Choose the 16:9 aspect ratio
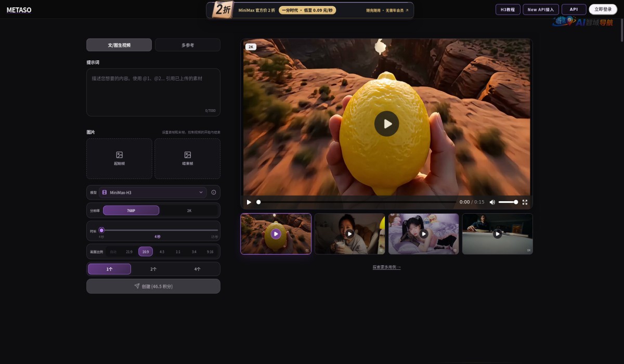Viewport: 624px width, 364px height. pyautogui.click(x=146, y=252)
